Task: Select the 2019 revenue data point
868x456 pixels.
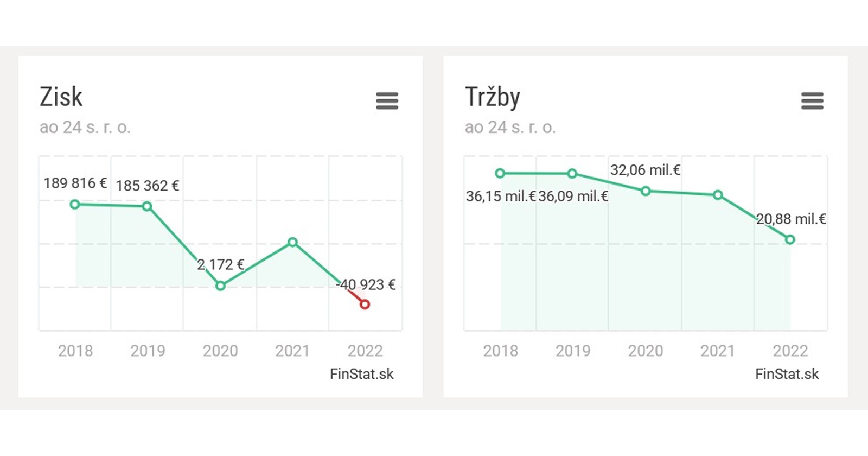Action: point(572,174)
